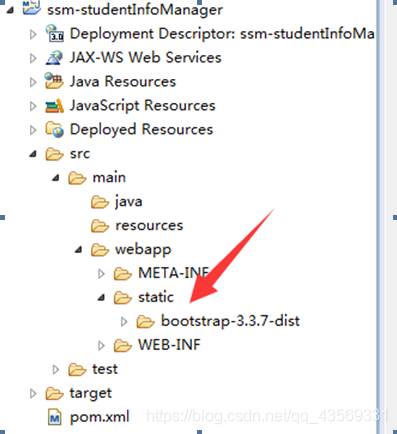Image resolution: width=397 pixels, height=434 pixels.
Task: Expand the bootstrap-3.3.7-dist folder
Action: point(124,322)
